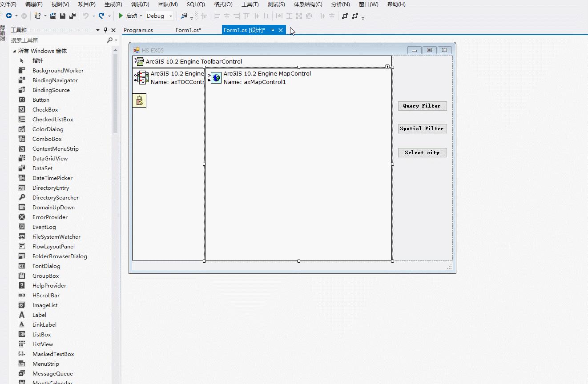This screenshot has width=588, height=384.
Task: Click the toolbox vertical scrollbar
Action: click(116, 93)
